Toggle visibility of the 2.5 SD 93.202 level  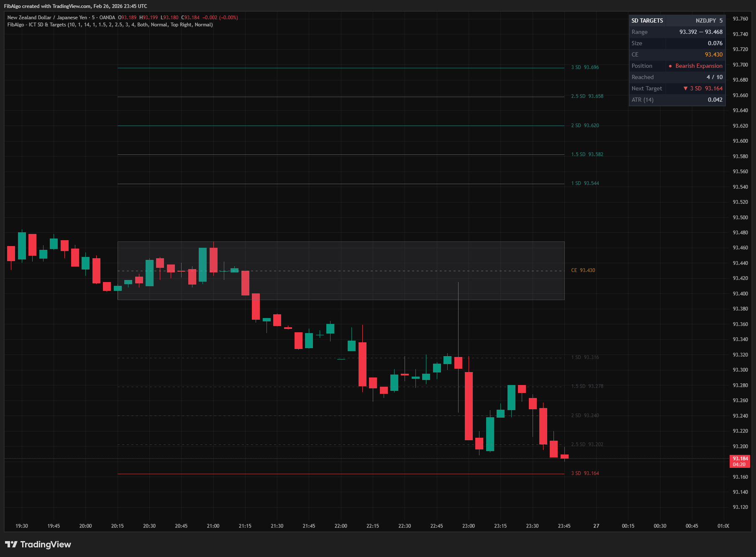587,444
